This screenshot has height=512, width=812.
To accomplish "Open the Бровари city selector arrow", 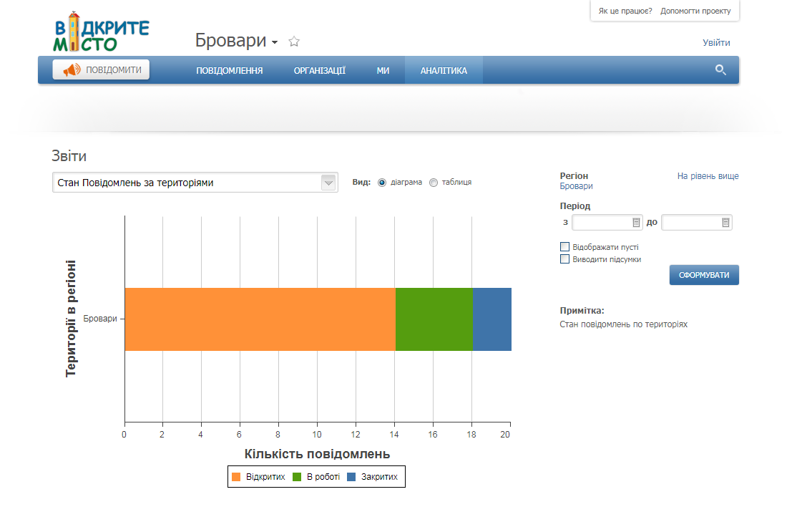I will (275, 42).
